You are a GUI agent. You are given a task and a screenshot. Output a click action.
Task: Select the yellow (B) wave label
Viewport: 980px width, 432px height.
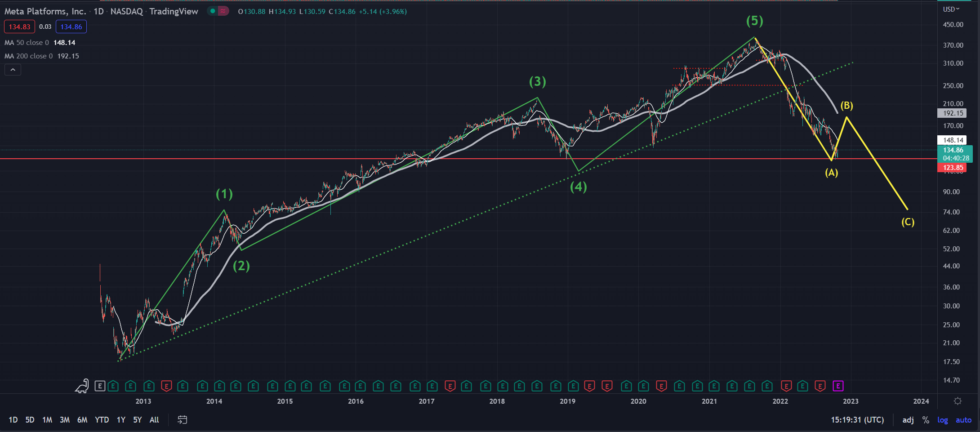pos(847,106)
